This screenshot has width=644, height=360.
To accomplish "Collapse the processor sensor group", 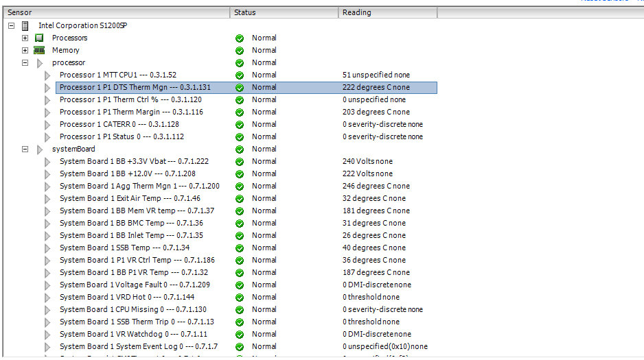I will 25,62.
